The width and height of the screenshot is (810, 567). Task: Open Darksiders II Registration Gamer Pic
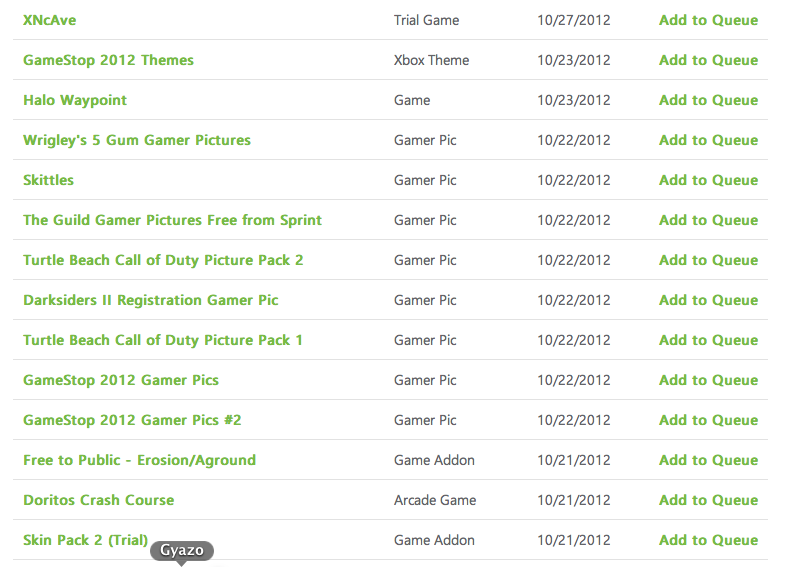click(x=150, y=300)
